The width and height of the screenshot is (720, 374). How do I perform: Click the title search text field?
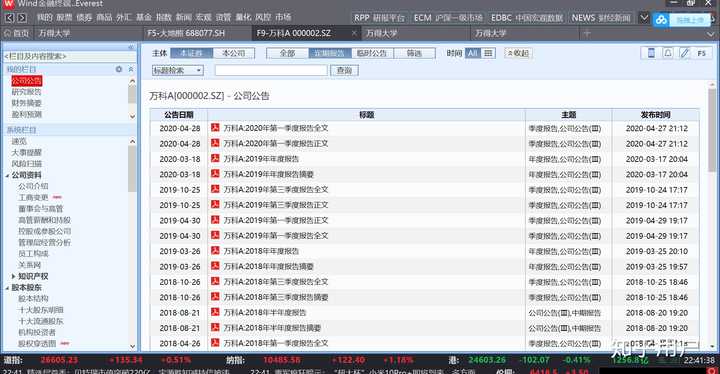tap(271, 70)
